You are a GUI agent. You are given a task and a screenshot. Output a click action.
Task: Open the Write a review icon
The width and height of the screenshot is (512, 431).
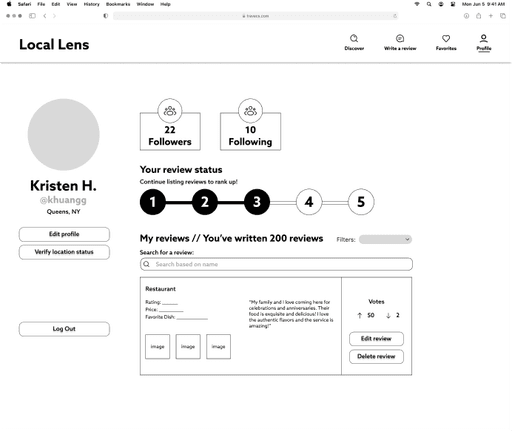pos(400,38)
